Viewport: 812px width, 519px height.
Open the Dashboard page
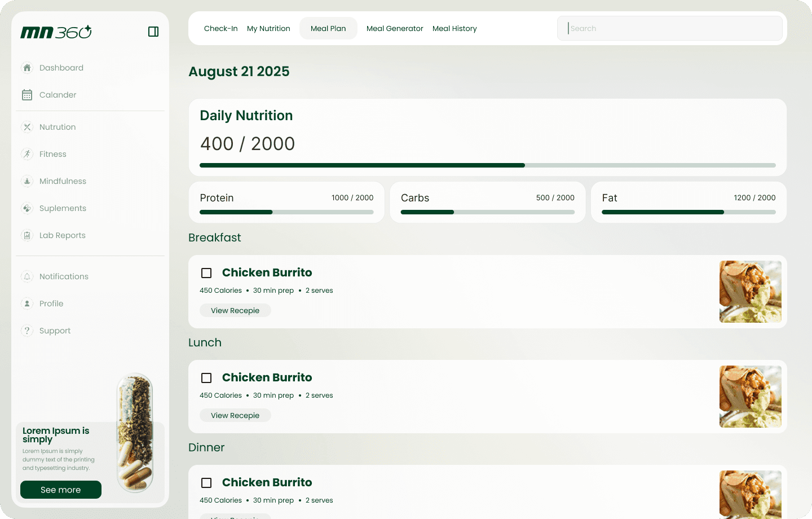[61, 68]
